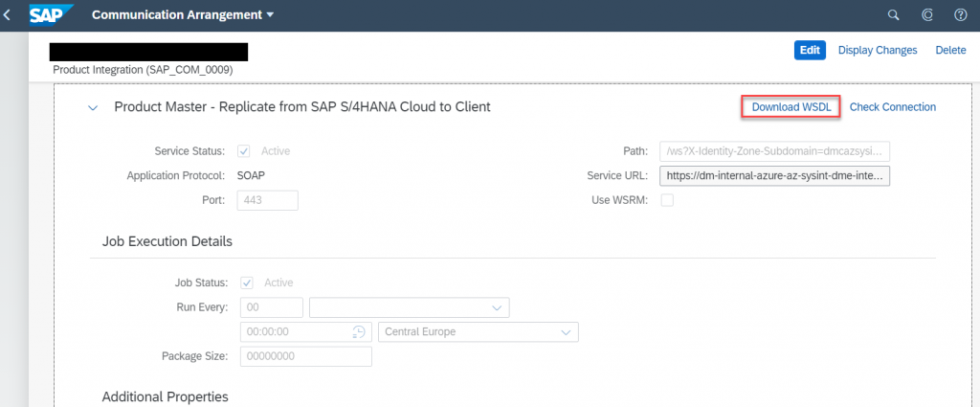Go back using the header back arrow
Image resolution: width=980 pixels, height=407 pixels.
(x=7, y=15)
